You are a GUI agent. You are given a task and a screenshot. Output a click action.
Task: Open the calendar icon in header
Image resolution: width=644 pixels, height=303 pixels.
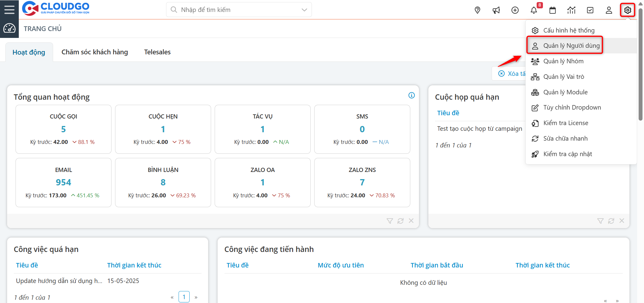[x=552, y=10]
